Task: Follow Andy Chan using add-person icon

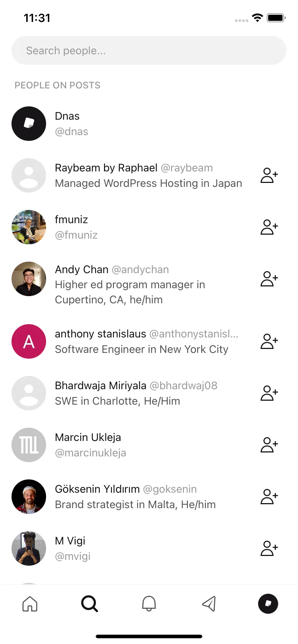Action: click(x=269, y=279)
